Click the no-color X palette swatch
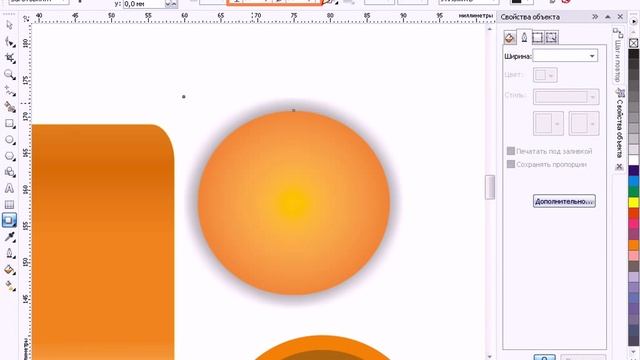The height and width of the screenshot is (360, 640). click(x=633, y=43)
